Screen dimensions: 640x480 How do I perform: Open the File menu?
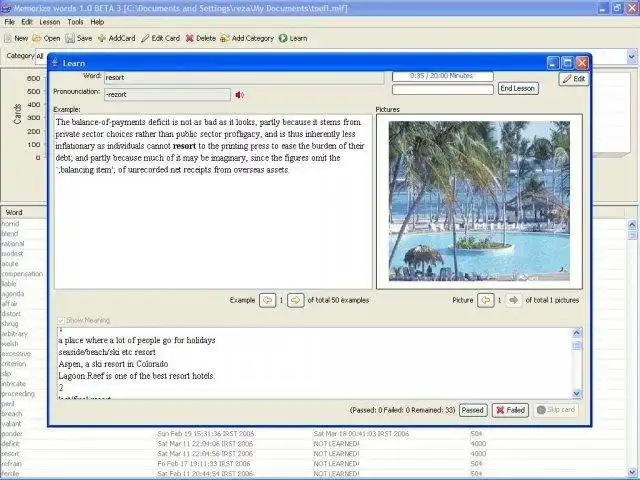coord(10,22)
